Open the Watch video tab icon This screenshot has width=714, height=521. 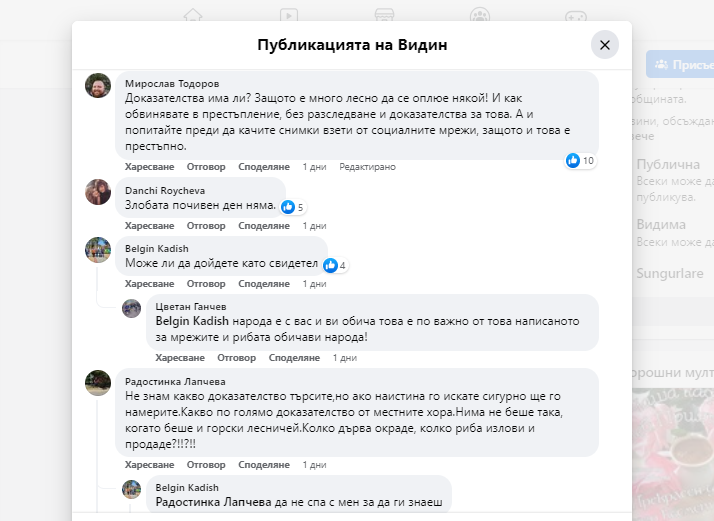point(288,15)
